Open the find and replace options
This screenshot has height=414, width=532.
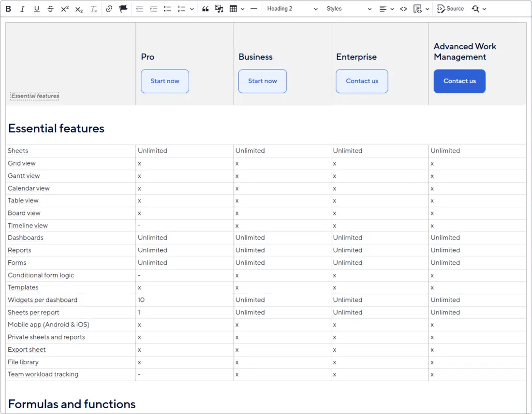point(479,8)
